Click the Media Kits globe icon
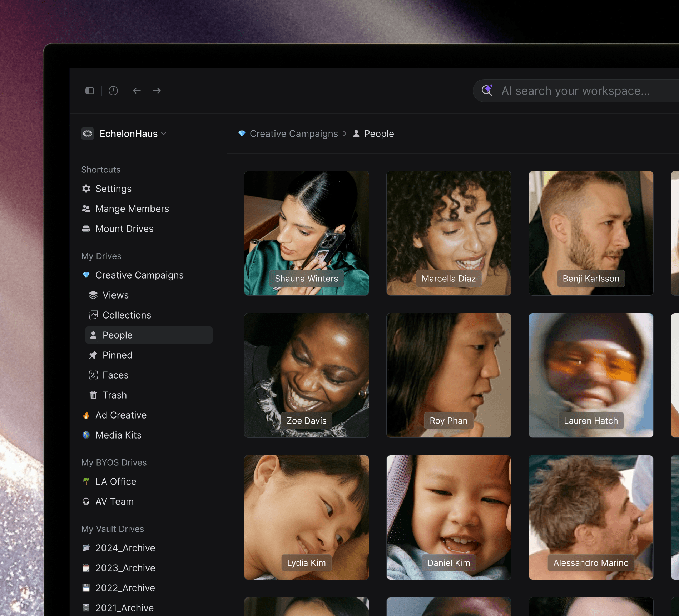 (x=86, y=435)
